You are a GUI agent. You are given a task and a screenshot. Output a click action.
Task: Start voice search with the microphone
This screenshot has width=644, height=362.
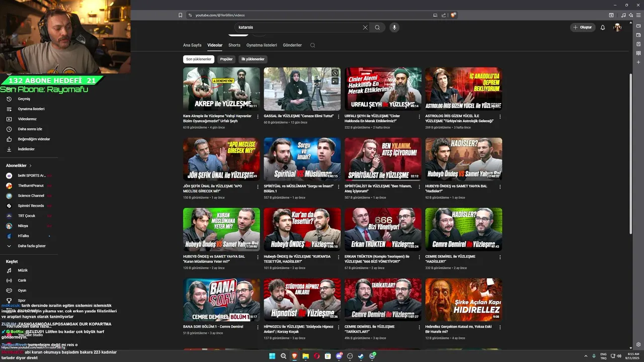[x=394, y=28]
